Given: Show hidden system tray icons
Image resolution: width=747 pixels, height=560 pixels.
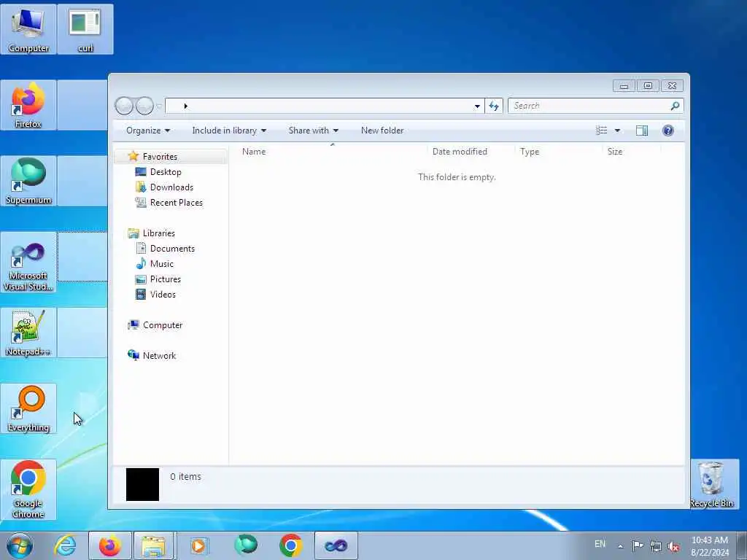Looking at the screenshot, I should tap(620, 546).
